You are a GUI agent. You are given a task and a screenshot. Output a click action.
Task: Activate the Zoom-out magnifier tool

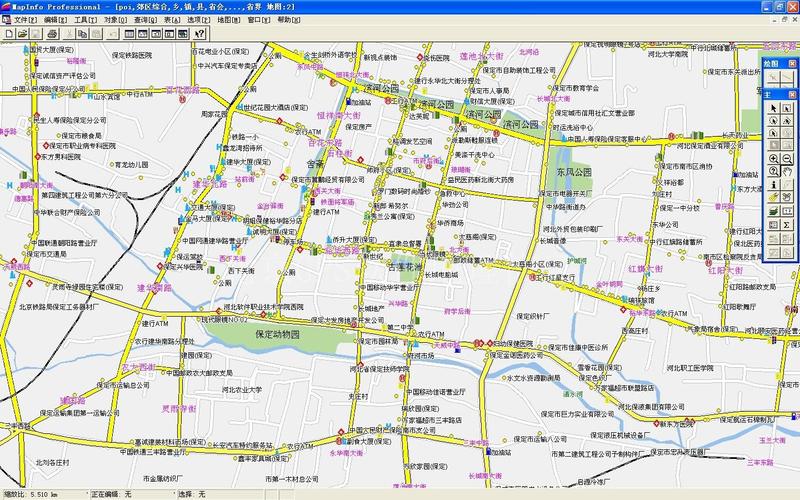tap(787, 159)
